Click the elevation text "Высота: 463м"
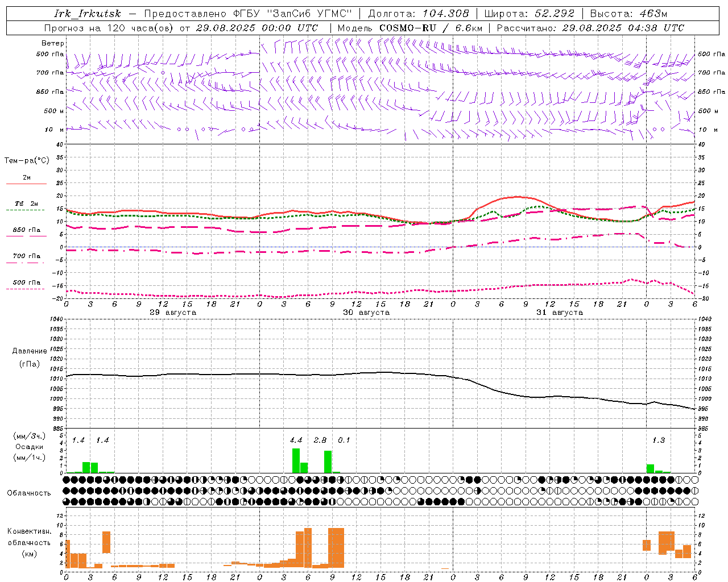This screenshot has height=582, width=728. click(628, 14)
